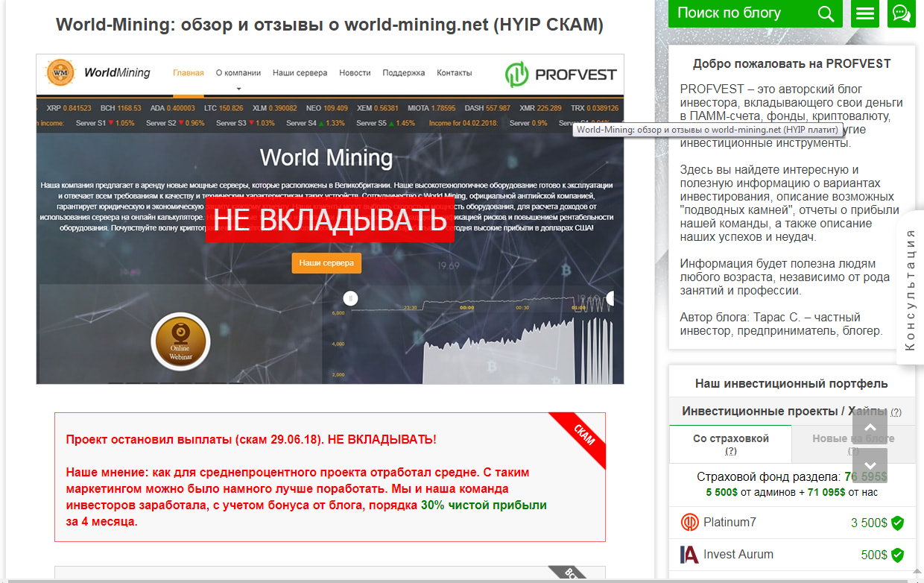Switch to Со страховкой tab
Screen dimensions: 924x583
point(730,444)
